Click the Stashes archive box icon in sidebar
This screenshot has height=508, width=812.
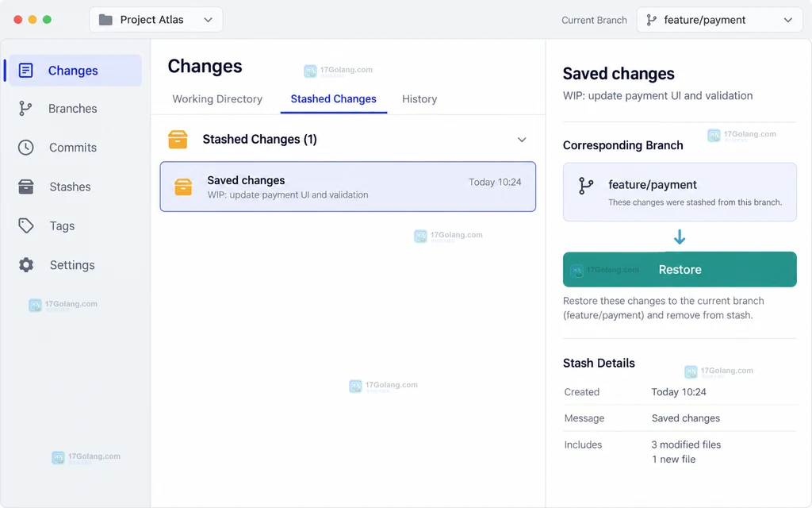click(x=26, y=187)
